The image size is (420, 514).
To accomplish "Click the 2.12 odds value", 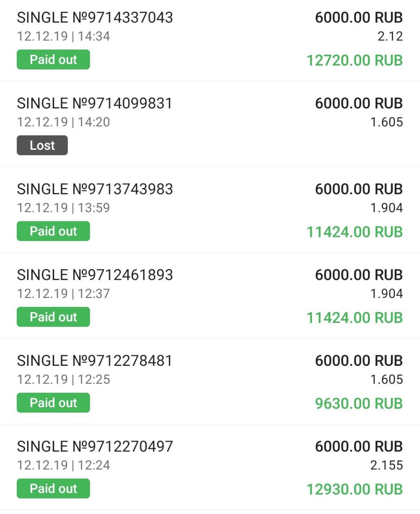I will [390, 37].
